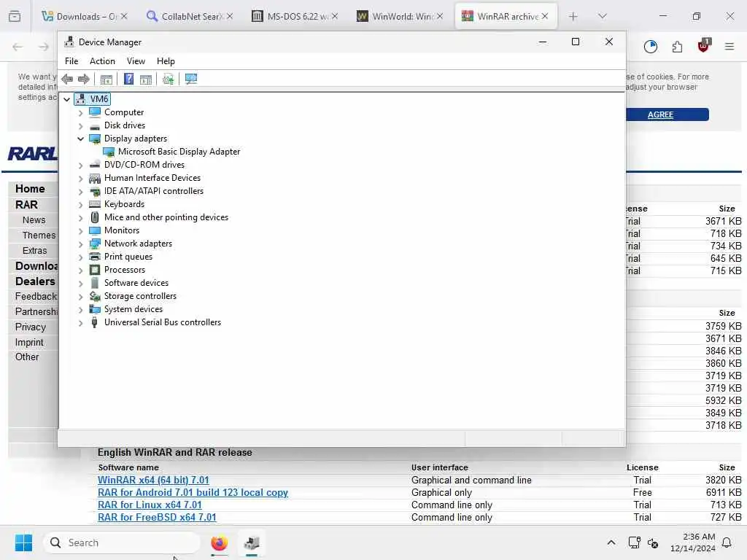Select the Print queues icon
Image resolution: width=747 pixels, height=560 pixels.
[95, 257]
